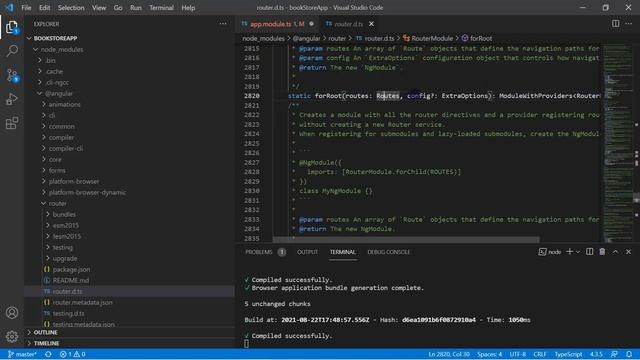Switch to the app.module.ts editor tab
The width and height of the screenshot is (640, 360).
tap(278, 24)
